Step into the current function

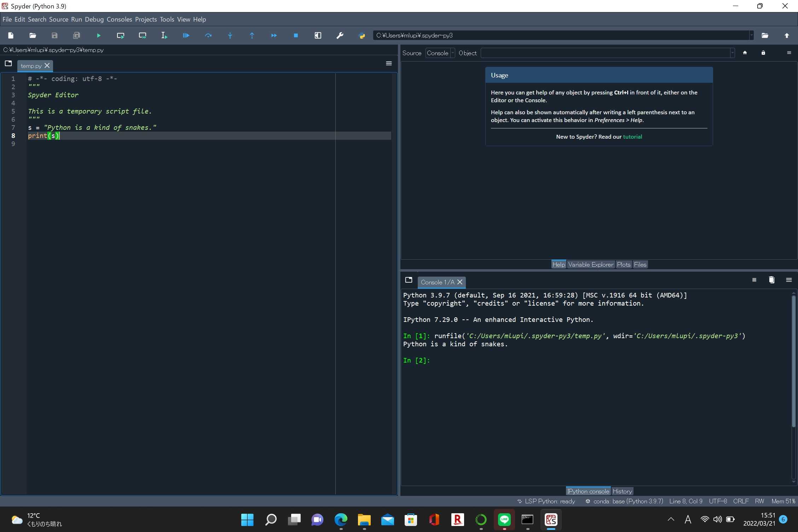click(230, 35)
